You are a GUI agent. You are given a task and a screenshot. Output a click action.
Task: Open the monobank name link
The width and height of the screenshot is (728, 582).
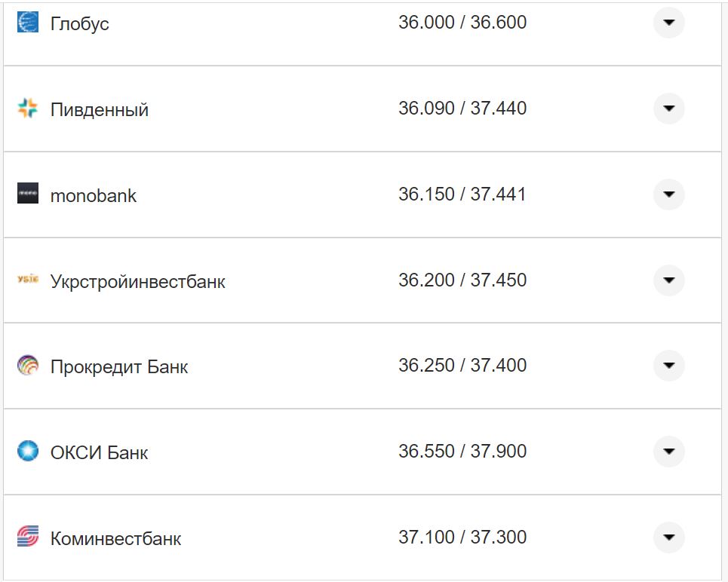click(x=94, y=196)
